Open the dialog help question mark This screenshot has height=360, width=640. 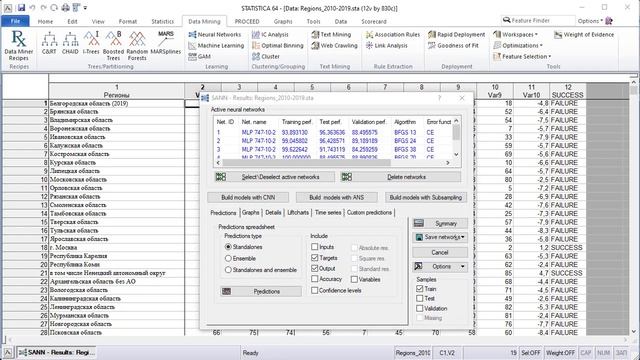click(440, 98)
